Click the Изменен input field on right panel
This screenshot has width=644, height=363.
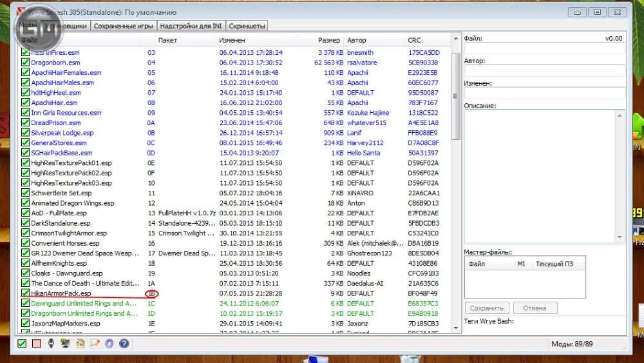(545, 93)
